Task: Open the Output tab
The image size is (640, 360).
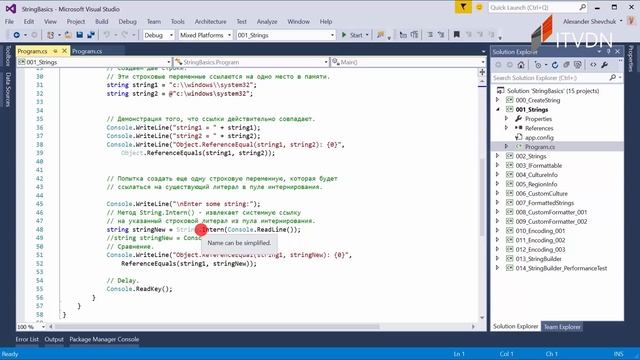Action: pos(54,339)
